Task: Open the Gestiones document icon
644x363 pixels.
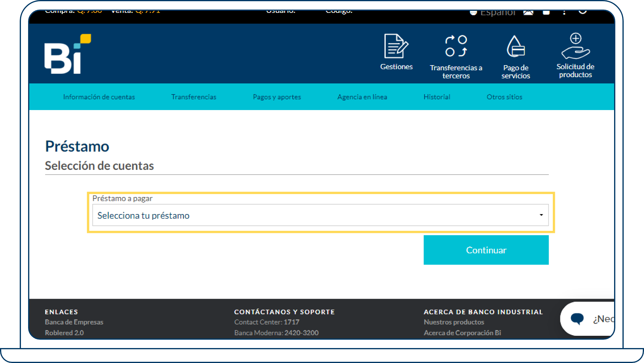Action: (x=396, y=46)
